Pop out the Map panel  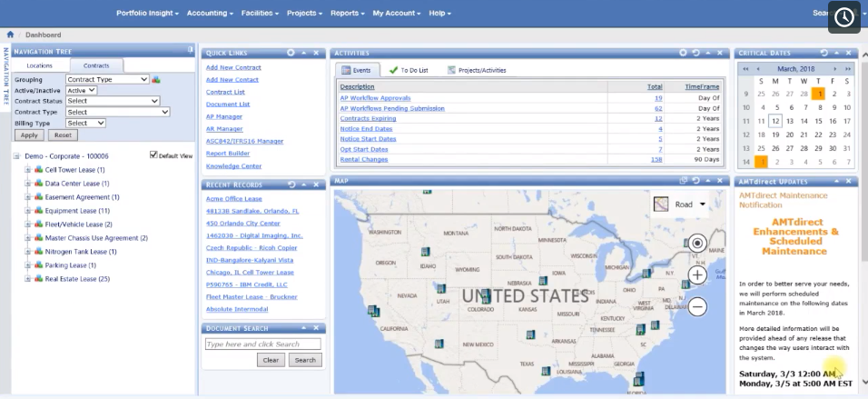click(684, 181)
